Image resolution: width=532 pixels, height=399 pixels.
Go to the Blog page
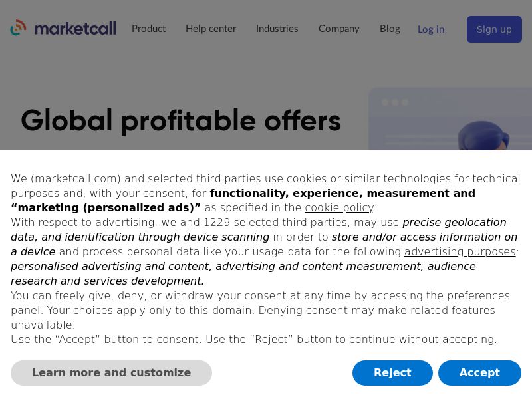point(390,29)
